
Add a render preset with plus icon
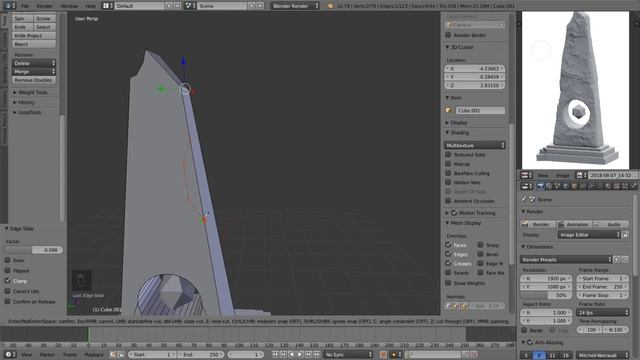(x=617, y=260)
